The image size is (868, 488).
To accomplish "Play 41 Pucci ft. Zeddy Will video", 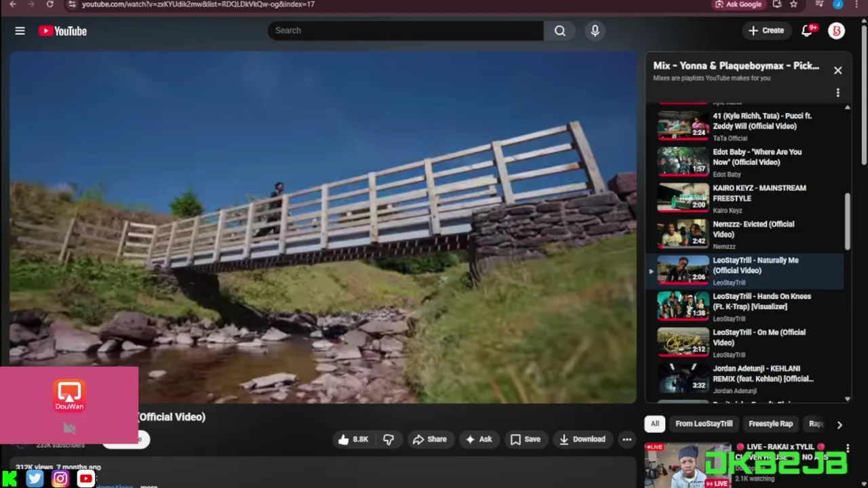I will [744, 125].
